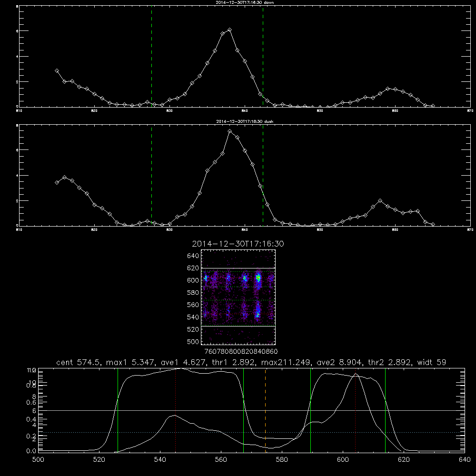Click the red dotted line near 604 in bottom plot
This screenshot has width=476, height=476.
coord(355,410)
